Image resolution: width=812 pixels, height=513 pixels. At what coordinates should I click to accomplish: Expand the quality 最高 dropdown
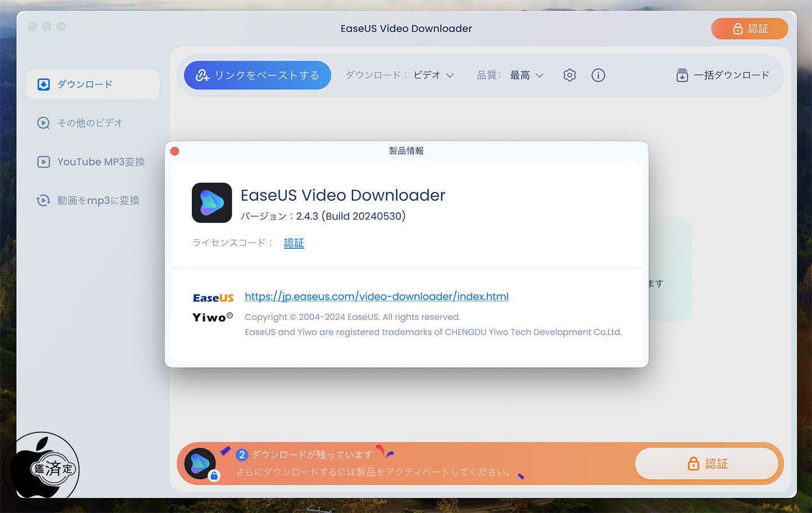(x=526, y=75)
